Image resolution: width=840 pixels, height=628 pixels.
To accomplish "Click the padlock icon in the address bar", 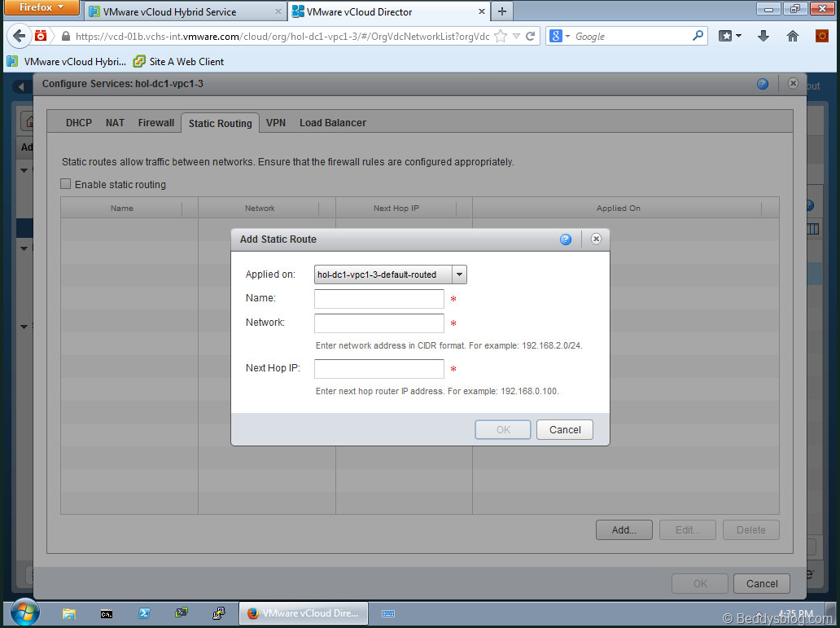I will (x=65, y=36).
